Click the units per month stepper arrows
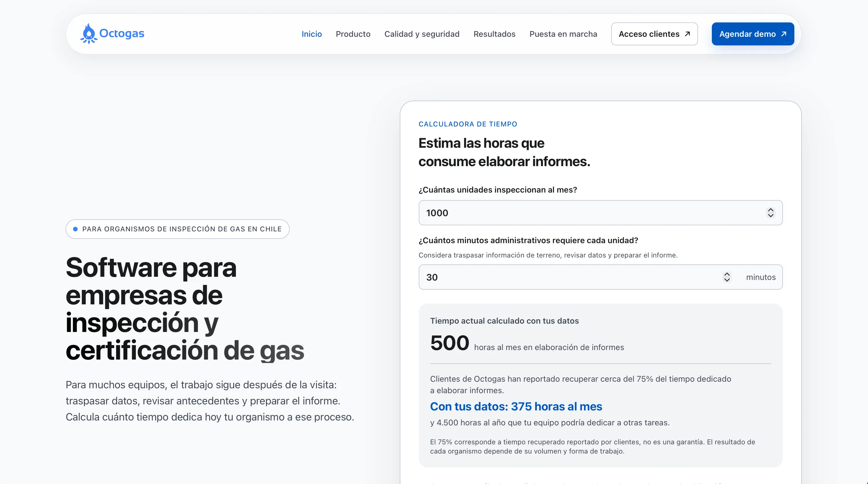This screenshot has width=868, height=484. [770, 213]
